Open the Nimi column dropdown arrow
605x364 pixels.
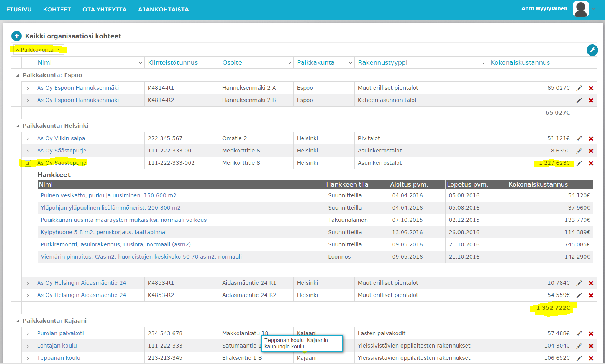tap(140, 63)
